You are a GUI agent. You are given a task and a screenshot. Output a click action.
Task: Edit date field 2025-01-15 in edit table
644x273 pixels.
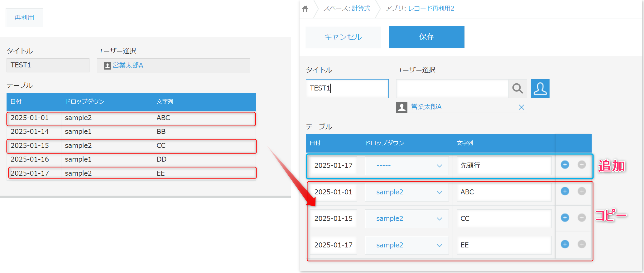(333, 219)
